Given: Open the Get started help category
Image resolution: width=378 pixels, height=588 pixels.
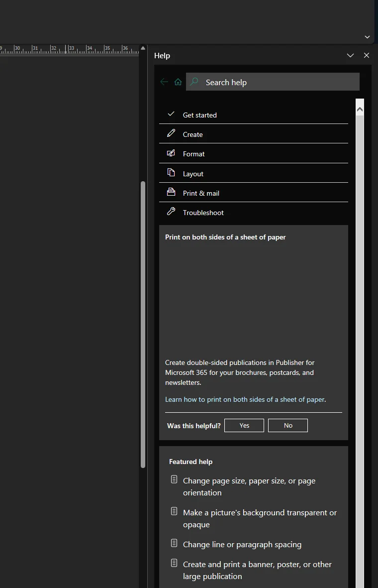Looking at the screenshot, I should 254,115.
